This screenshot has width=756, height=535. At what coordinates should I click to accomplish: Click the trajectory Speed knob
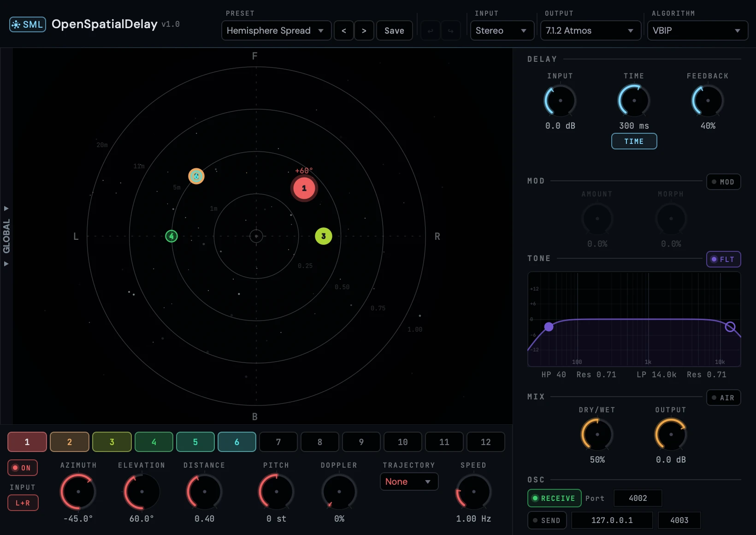[474, 492]
